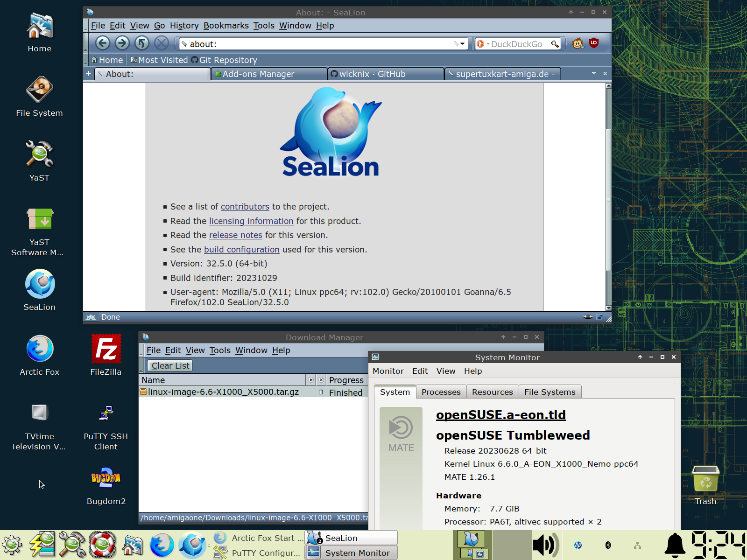Click the volume speaker icon in the panel

[546, 545]
